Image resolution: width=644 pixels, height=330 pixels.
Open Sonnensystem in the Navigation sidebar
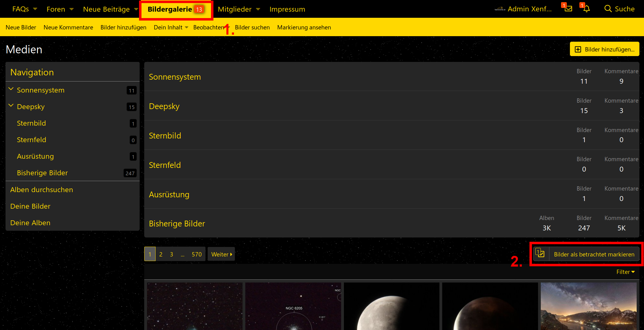click(x=41, y=90)
